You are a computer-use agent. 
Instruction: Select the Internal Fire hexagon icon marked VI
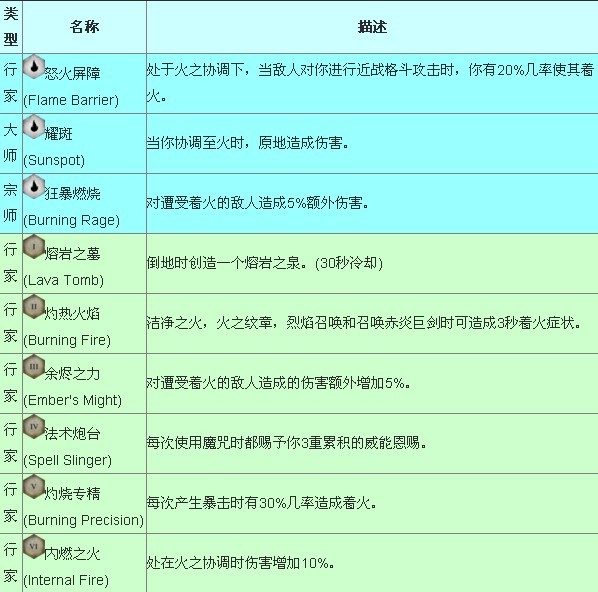click(x=34, y=546)
